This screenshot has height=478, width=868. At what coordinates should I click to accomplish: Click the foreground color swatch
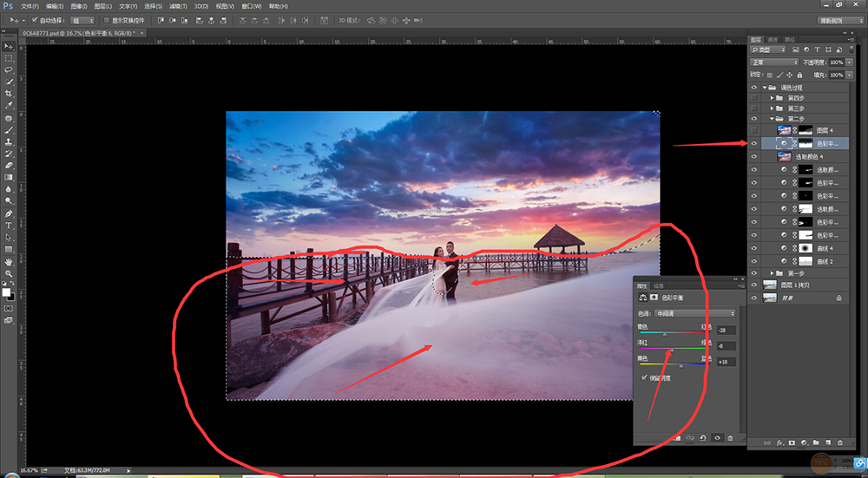[x=6, y=292]
